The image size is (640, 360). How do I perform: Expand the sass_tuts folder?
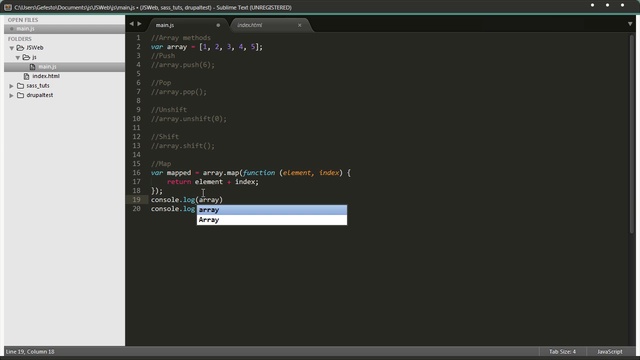click(x=11, y=86)
